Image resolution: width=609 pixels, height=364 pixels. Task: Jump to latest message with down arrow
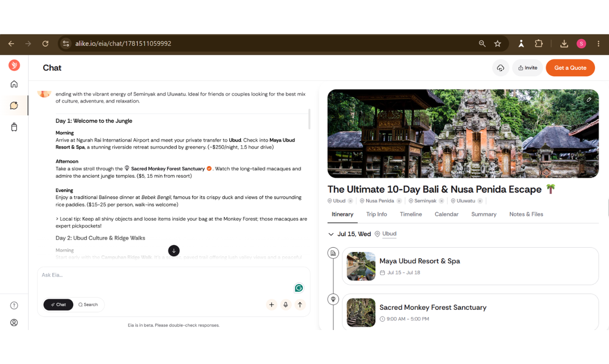174,250
